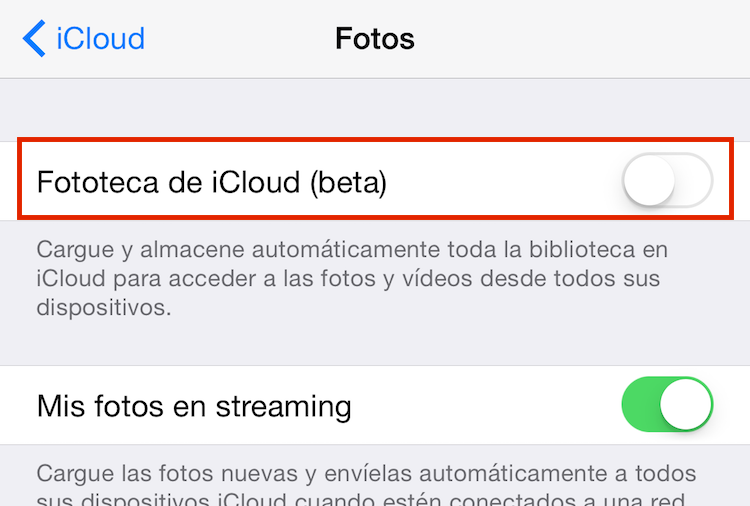Select the Fototeca de iCloud (beta) label

[212, 182]
